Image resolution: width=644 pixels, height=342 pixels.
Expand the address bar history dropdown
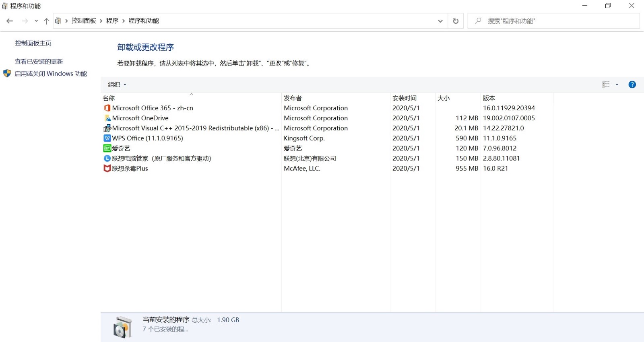click(440, 21)
